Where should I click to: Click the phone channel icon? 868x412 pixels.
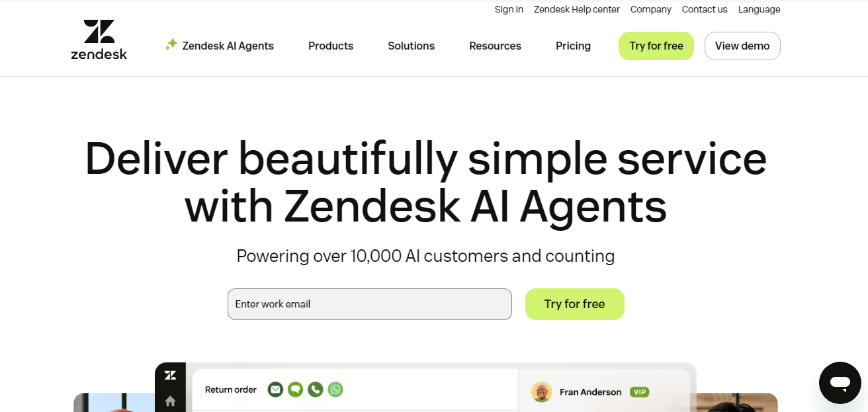click(316, 390)
